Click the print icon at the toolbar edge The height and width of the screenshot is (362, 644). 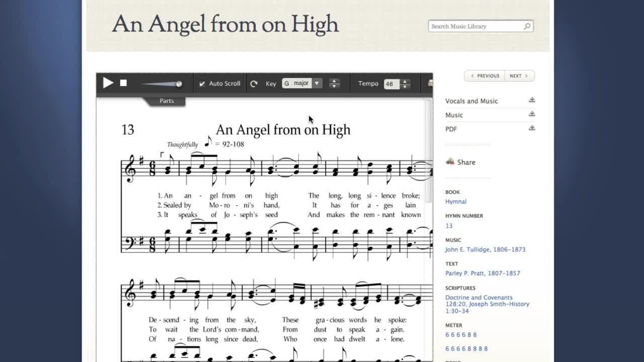430,83
